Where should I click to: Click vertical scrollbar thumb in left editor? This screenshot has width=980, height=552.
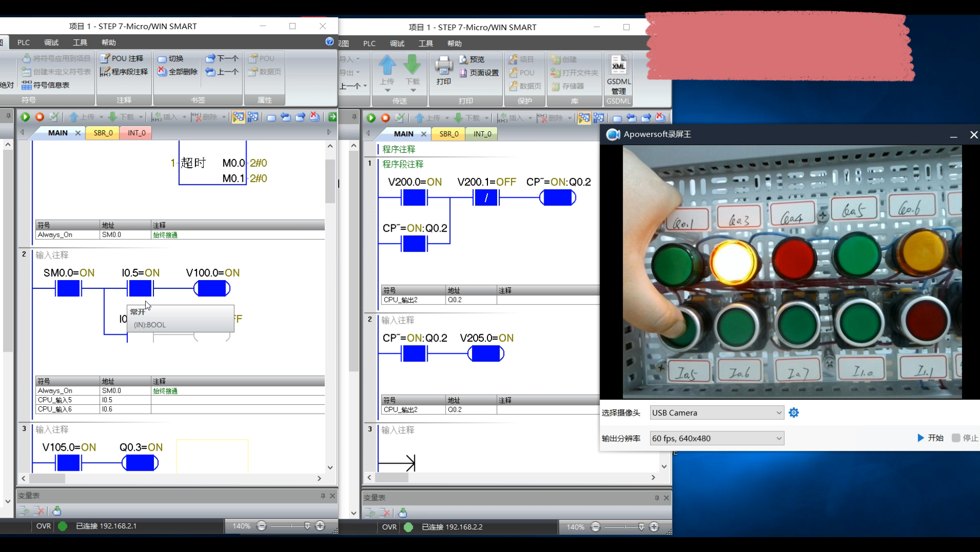[x=330, y=181]
